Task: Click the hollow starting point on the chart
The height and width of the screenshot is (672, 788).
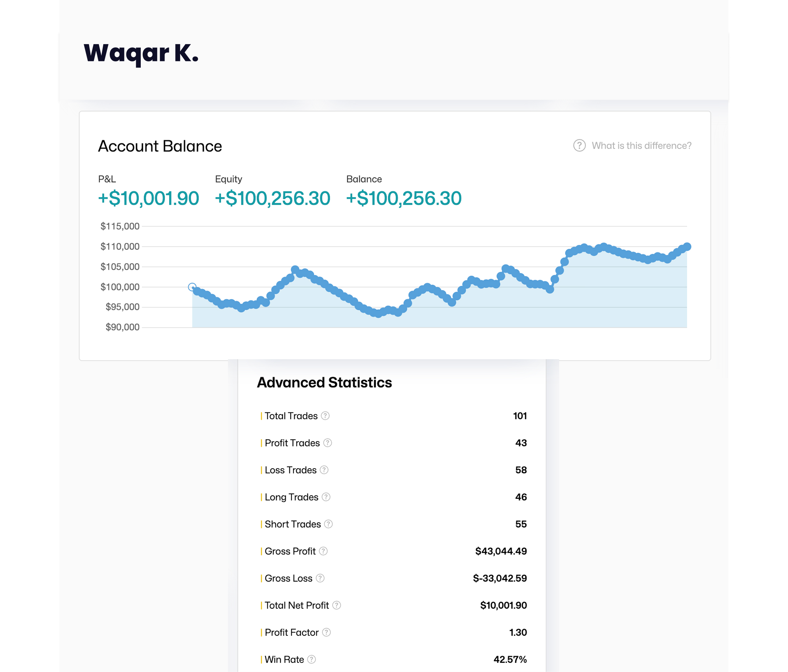Action: click(192, 287)
